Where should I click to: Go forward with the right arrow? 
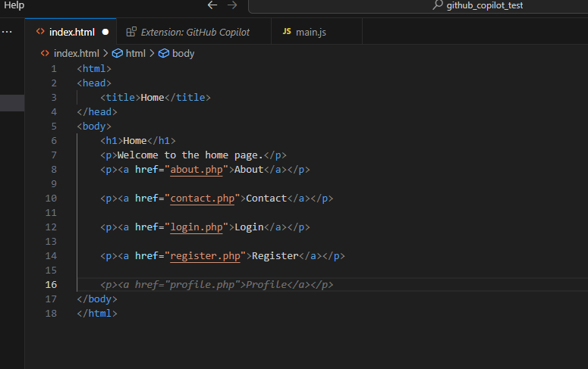click(232, 5)
